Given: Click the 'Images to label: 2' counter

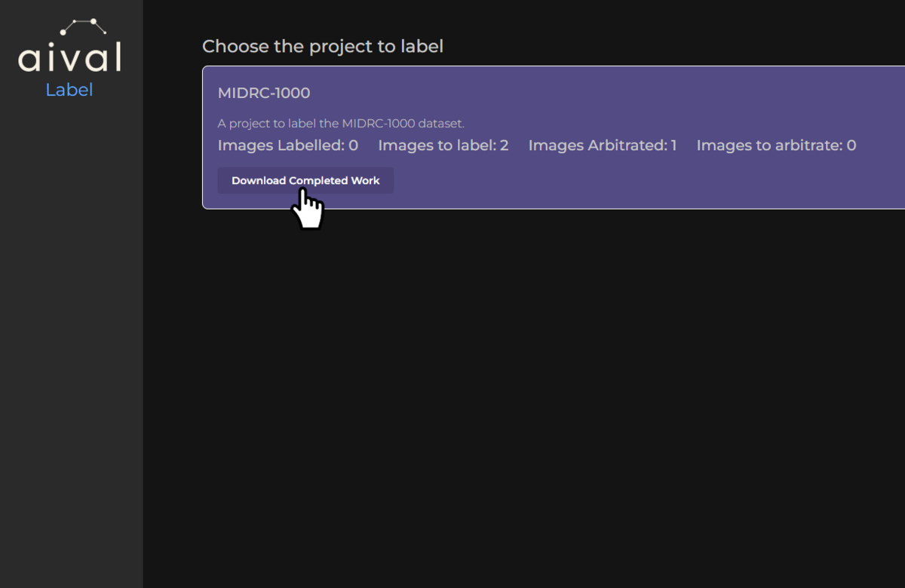Looking at the screenshot, I should click(443, 145).
